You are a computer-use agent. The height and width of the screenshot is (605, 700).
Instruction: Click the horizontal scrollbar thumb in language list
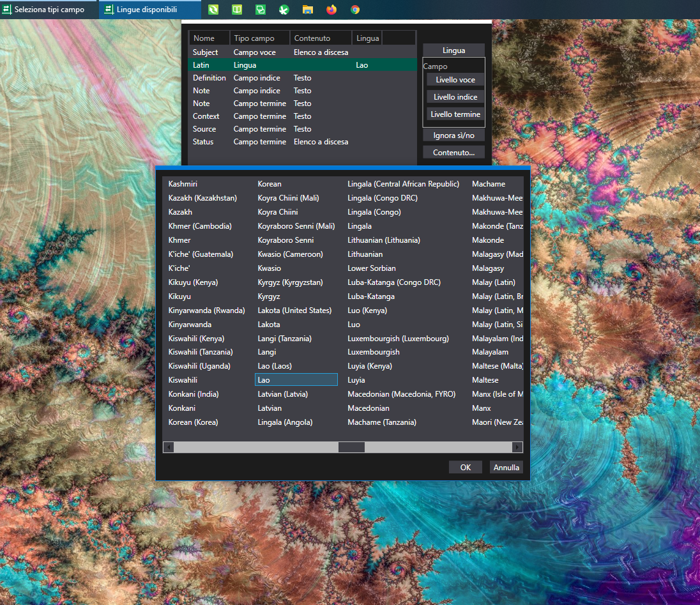(x=351, y=447)
